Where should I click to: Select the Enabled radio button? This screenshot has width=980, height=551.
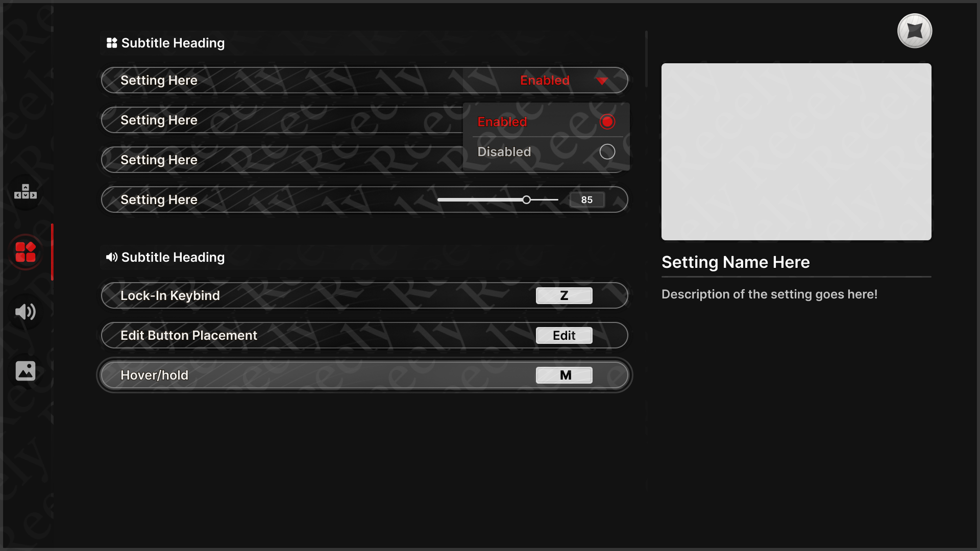pyautogui.click(x=607, y=122)
